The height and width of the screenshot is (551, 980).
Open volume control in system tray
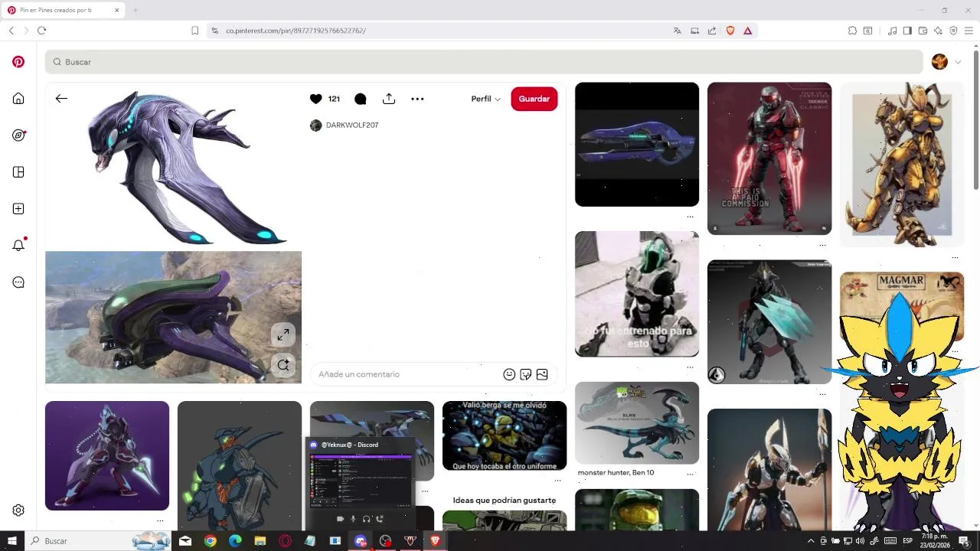tap(860, 541)
